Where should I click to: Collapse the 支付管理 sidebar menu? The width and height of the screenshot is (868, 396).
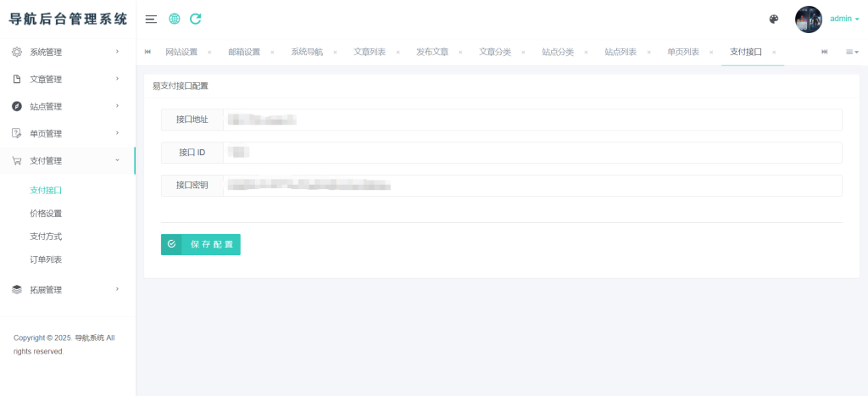(67, 160)
